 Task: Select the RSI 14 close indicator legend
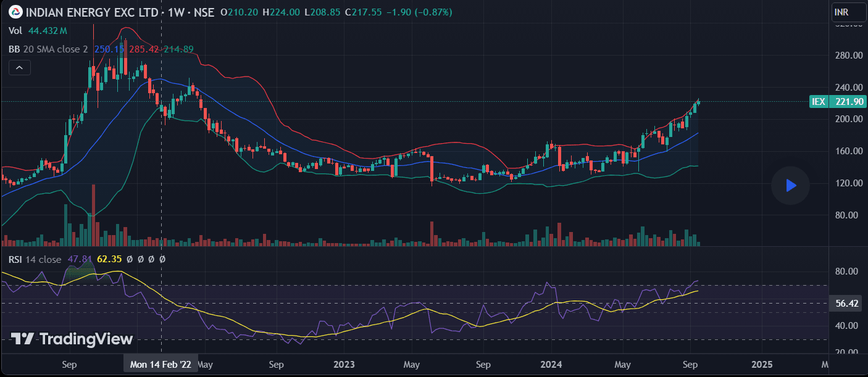[35, 259]
